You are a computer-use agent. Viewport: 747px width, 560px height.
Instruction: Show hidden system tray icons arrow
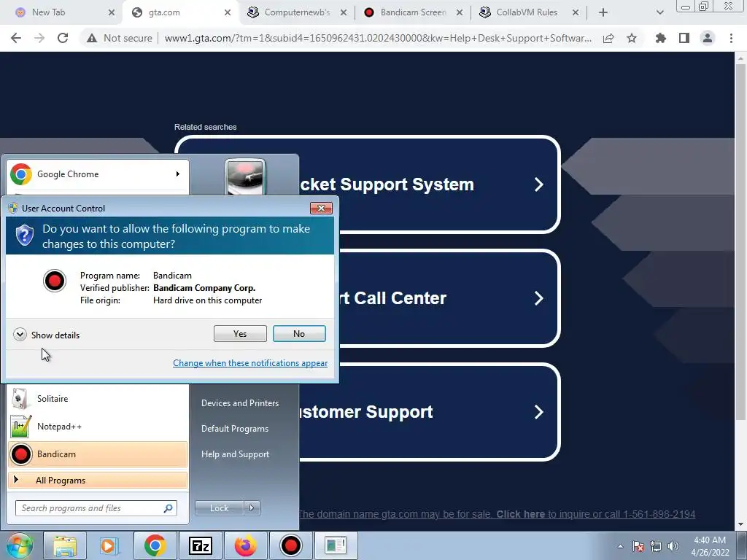pos(620,546)
